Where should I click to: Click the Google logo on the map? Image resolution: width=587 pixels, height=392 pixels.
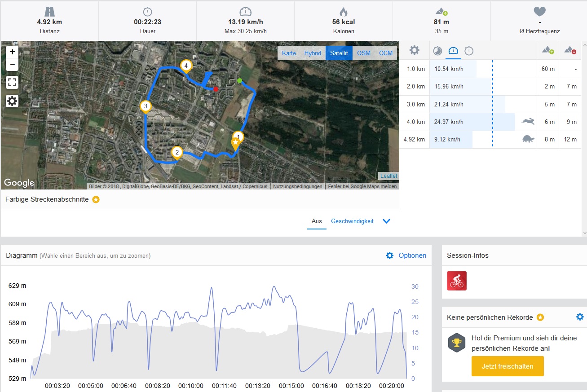19,183
